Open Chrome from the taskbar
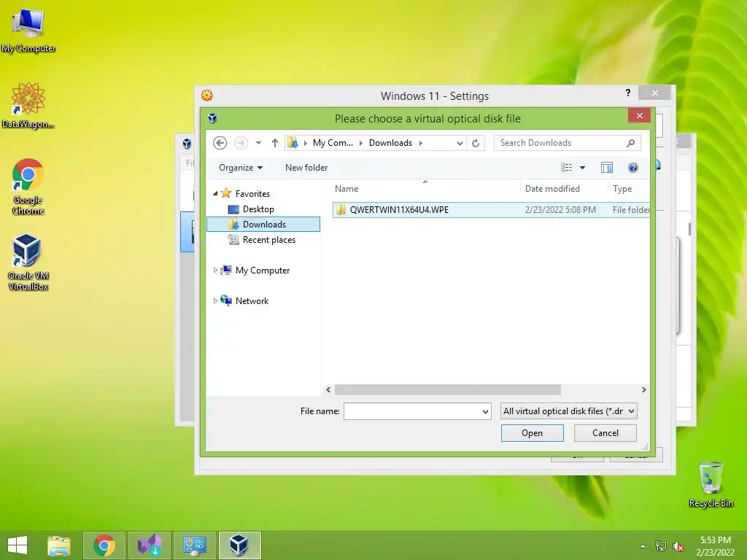Viewport: 747px width, 560px height. coord(104,545)
